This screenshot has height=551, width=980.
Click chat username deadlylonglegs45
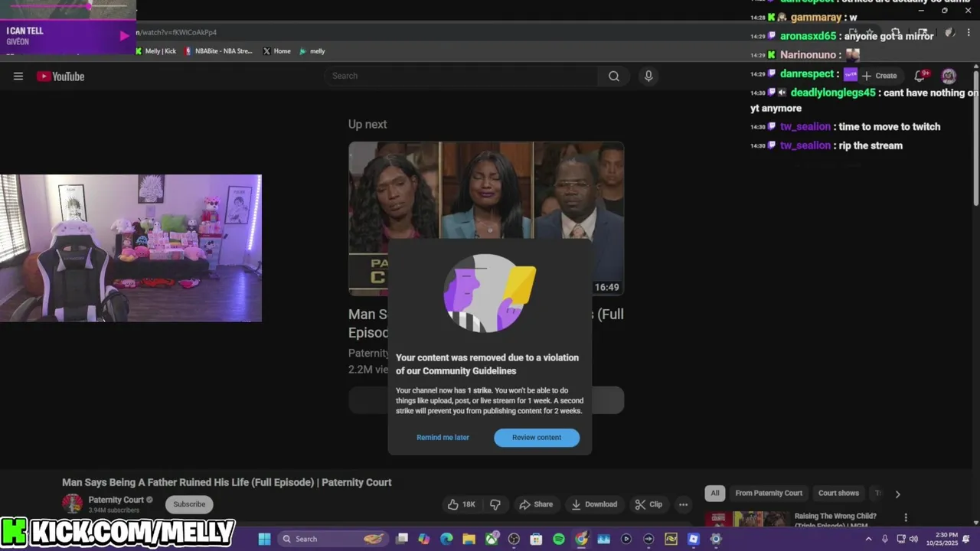(833, 93)
